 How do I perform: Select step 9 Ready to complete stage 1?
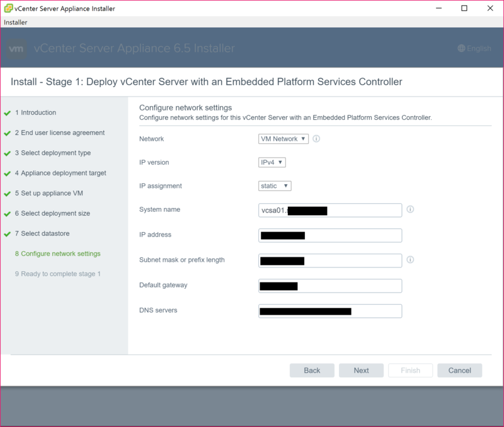57,274
